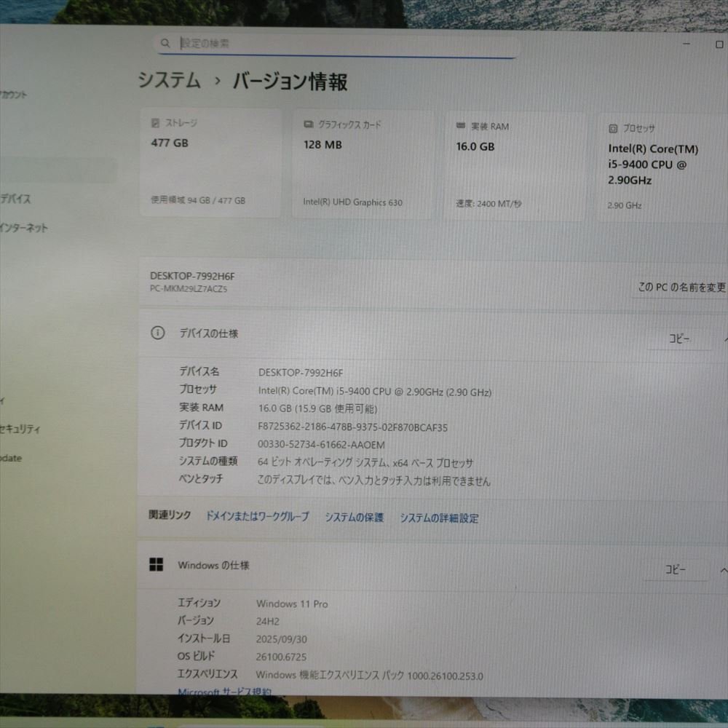
Task: Click the search magnifier icon
Action: [165, 43]
